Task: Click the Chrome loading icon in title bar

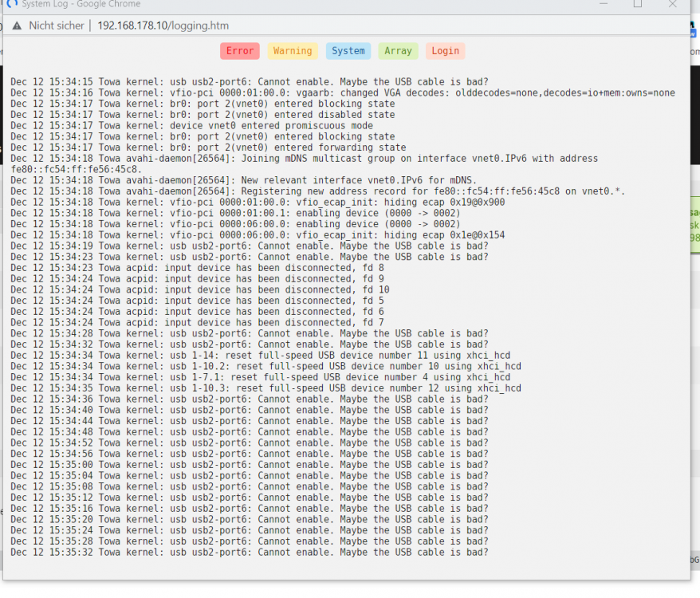Action: pyautogui.click(x=12, y=4)
